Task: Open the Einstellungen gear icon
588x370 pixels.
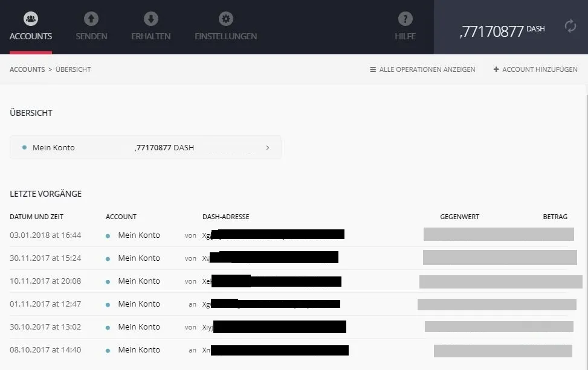Action: (226, 19)
